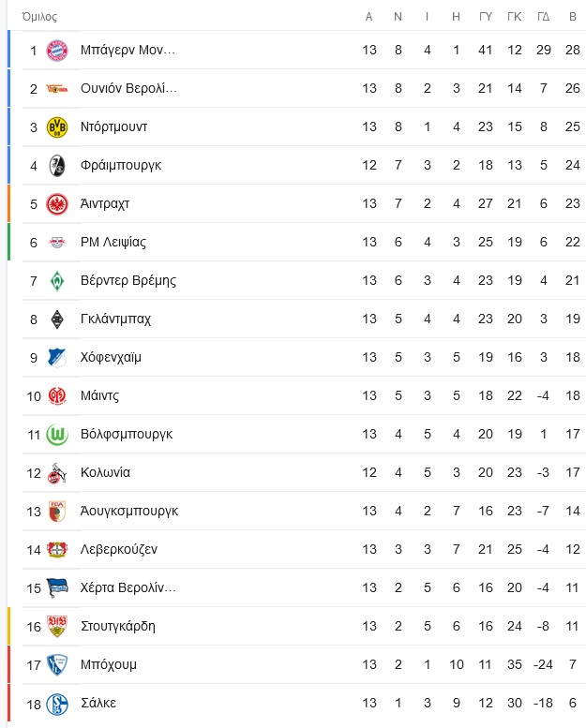Click the Stuttgart VfB crest
Screen dimensions: 586x728
(x=56, y=627)
